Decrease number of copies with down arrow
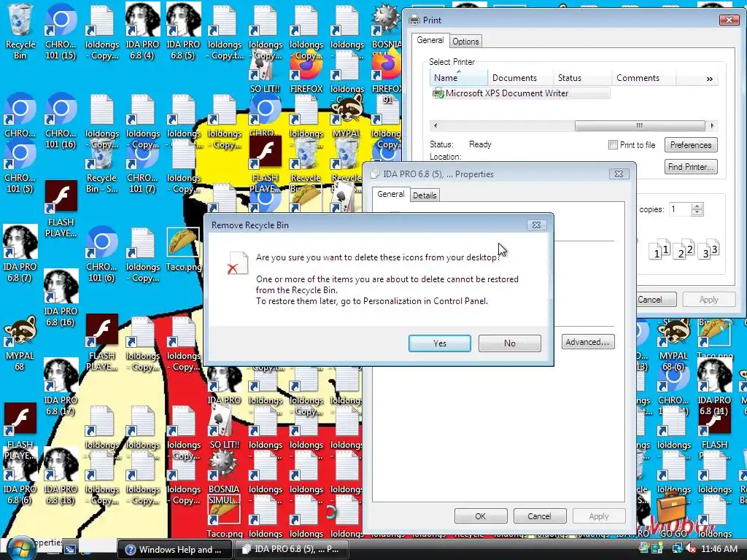Image resolution: width=747 pixels, height=560 pixels. pos(697,212)
